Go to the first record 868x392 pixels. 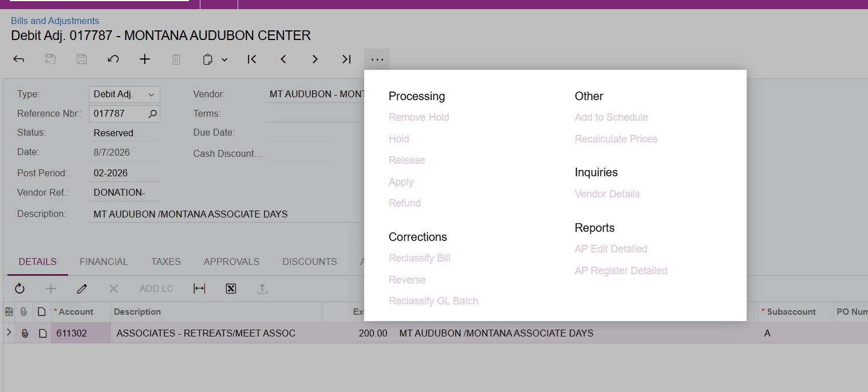click(252, 59)
